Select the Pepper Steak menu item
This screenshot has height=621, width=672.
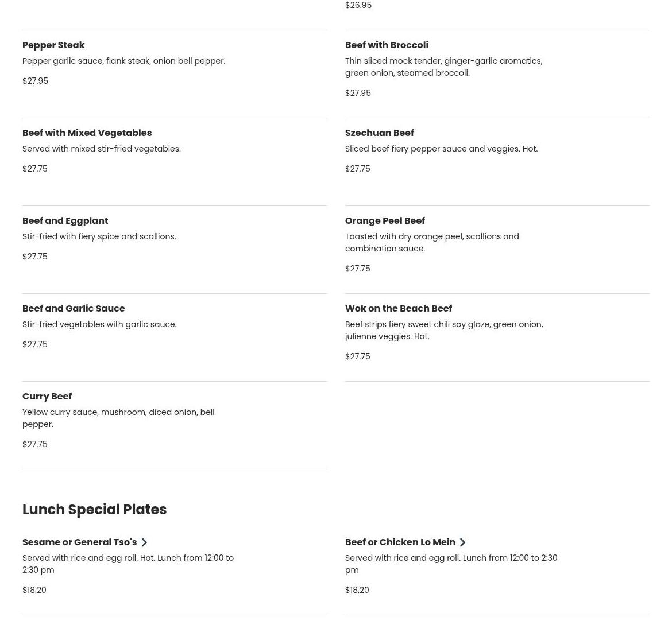pos(53,45)
